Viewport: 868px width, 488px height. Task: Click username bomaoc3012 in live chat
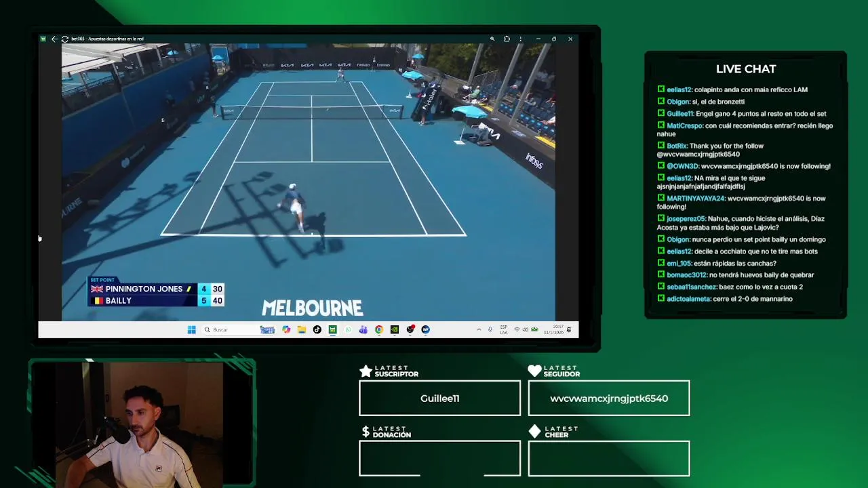(x=686, y=275)
